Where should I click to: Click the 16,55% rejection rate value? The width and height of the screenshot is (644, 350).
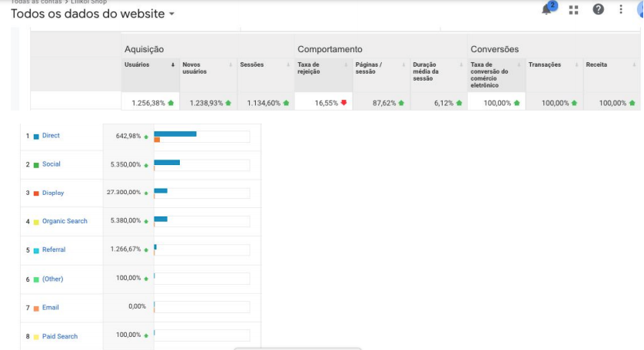(x=326, y=103)
